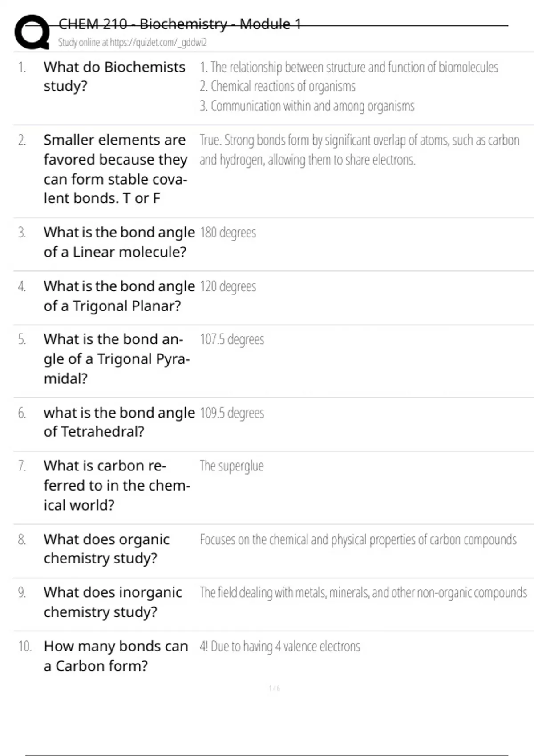
Task: Click the inorganic chemistry answer about metals, minerals
Action: point(363,593)
